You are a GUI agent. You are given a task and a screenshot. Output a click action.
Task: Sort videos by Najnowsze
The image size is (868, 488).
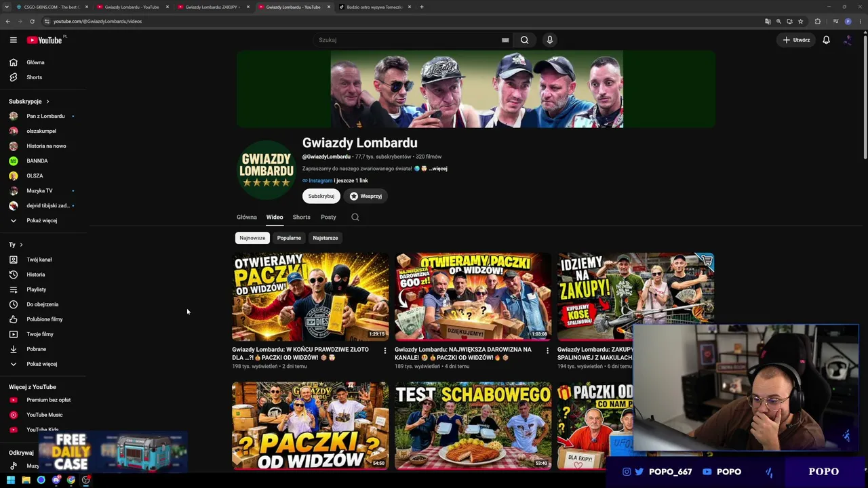[252, 238]
